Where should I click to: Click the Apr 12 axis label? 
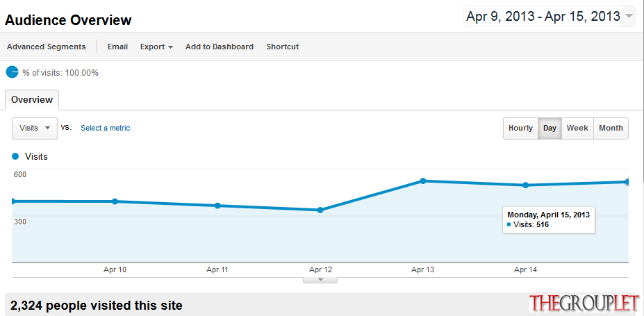click(320, 270)
